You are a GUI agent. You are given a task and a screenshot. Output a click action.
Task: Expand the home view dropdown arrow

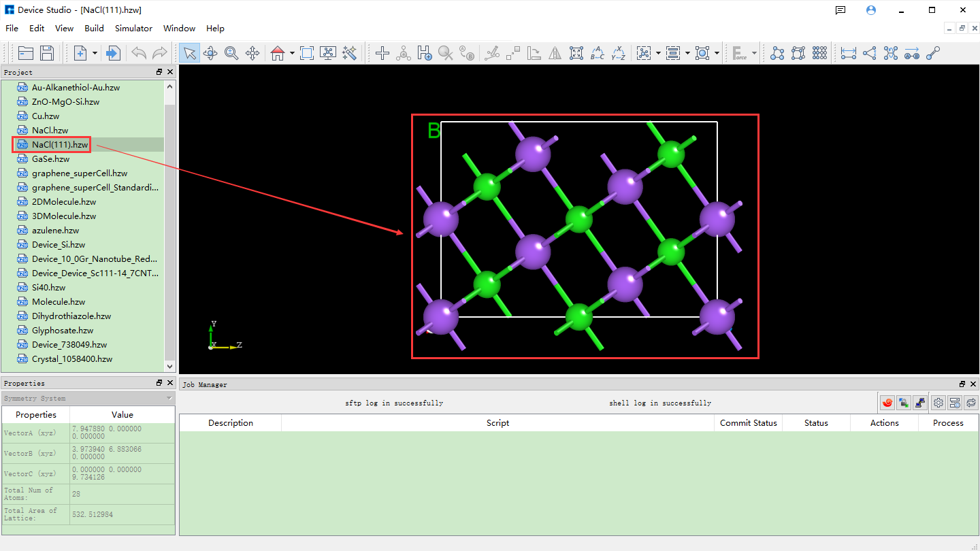[292, 53]
